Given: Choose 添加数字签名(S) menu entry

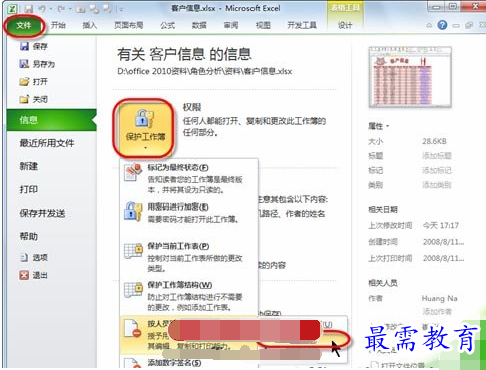Looking at the screenshot, I should click(x=189, y=363).
